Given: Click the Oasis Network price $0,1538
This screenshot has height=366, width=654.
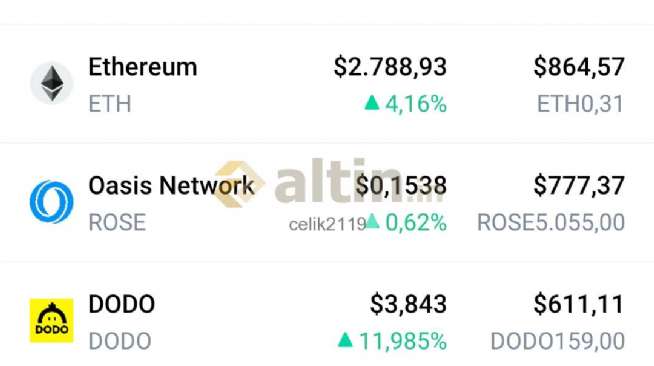Looking at the screenshot, I should tap(401, 186).
